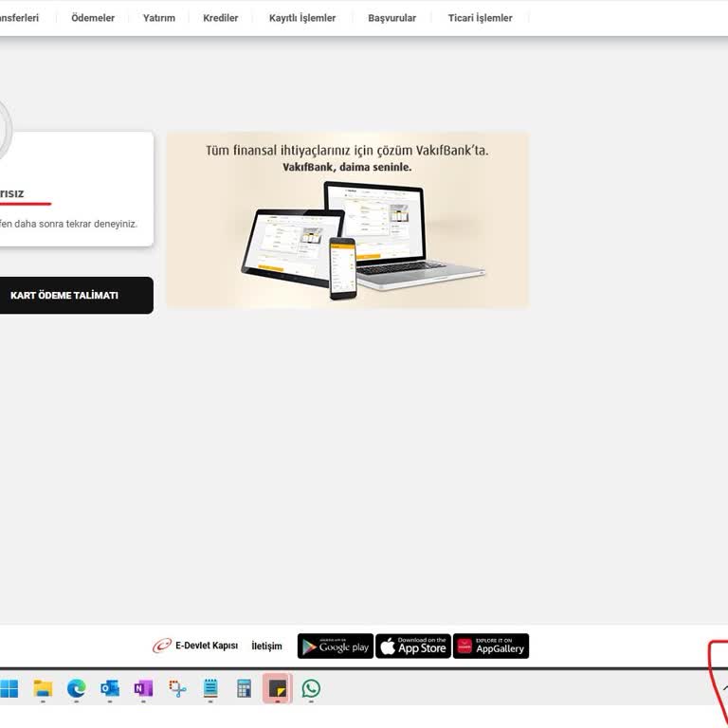Open Notepad from the taskbar

pyautogui.click(x=210, y=688)
